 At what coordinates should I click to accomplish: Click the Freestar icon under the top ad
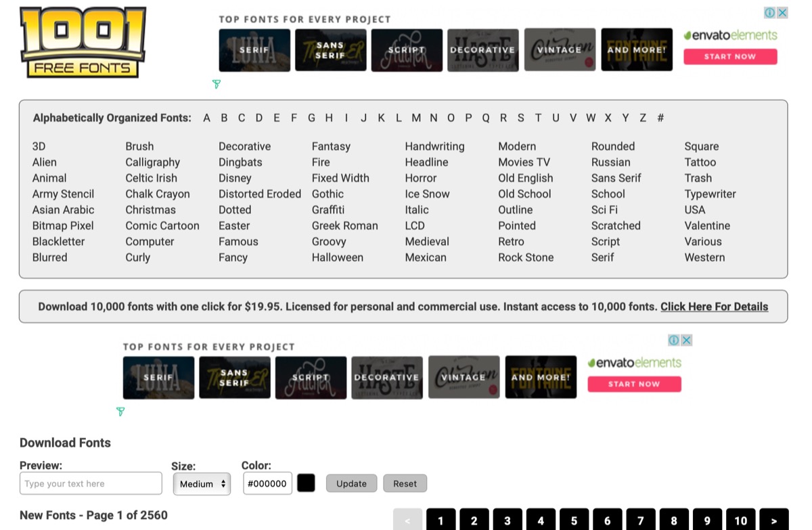217,84
